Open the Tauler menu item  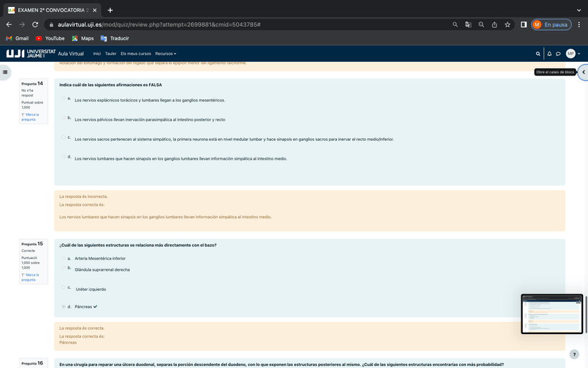(x=110, y=53)
